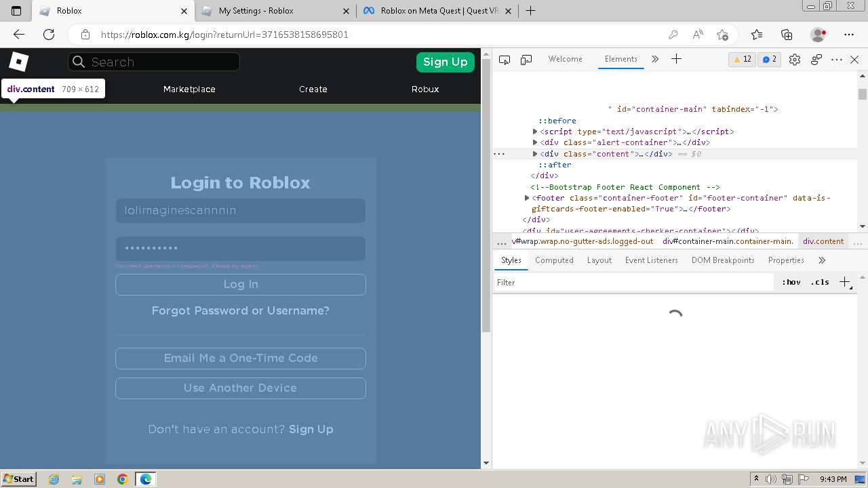The width and height of the screenshot is (868, 488).
Task: Open Robux in Roblox navigation
Action: pos(425,89)
